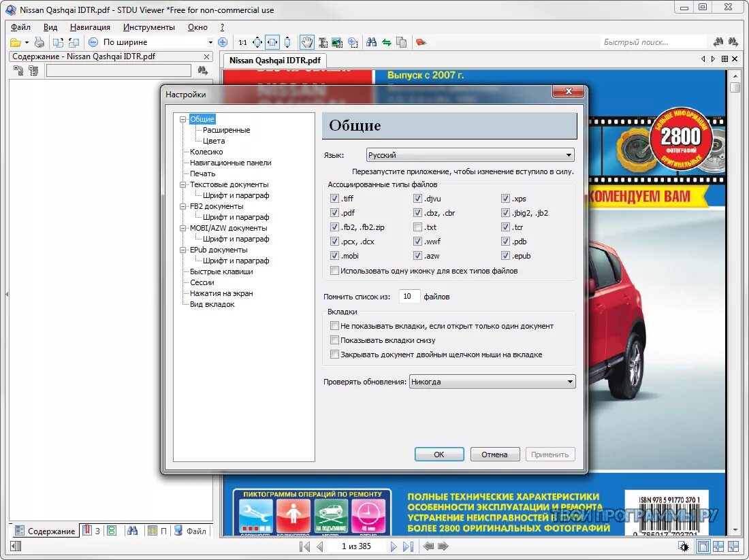Click the quick search previous binoculars
The width and height of the screenshot is (749, 560).
point(718,42)
